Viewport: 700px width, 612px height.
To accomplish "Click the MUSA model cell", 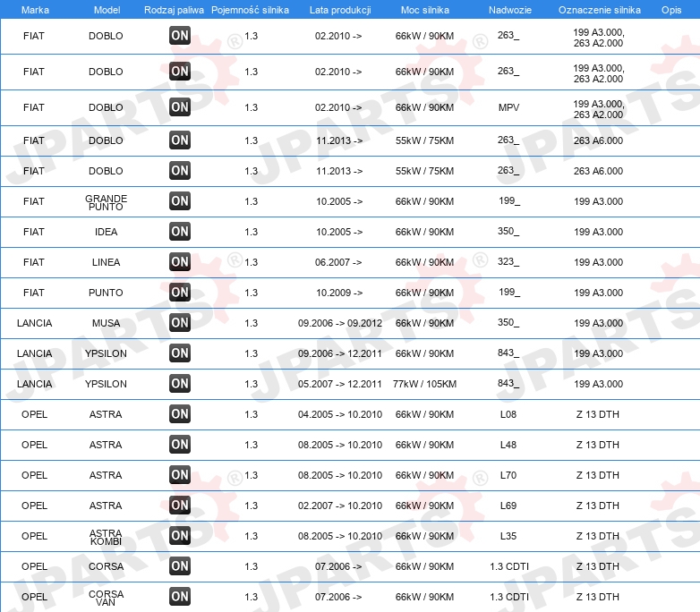I will pyautogui.click(x=106, y=323).
